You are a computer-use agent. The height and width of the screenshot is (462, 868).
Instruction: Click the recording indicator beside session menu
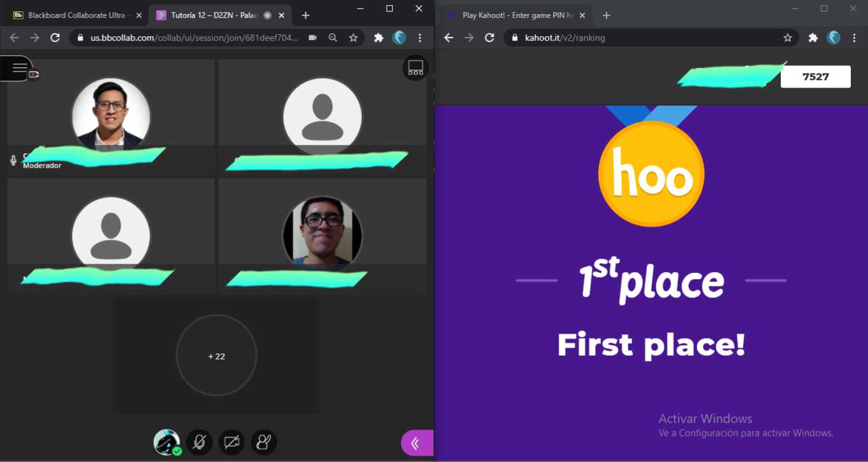pyautogui.click(x=34, y=74)
